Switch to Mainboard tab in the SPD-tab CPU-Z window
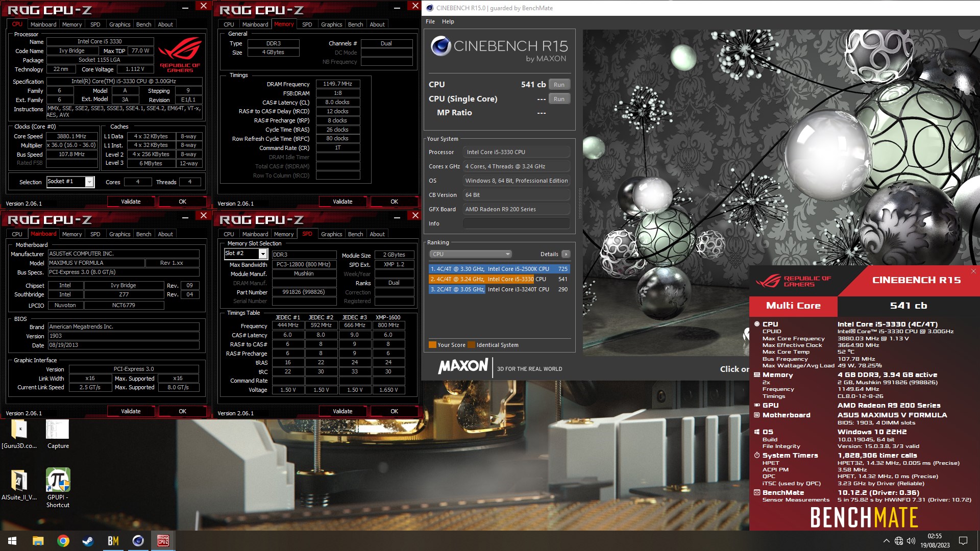Screen dimensions: 980x551 pos(255,234)
